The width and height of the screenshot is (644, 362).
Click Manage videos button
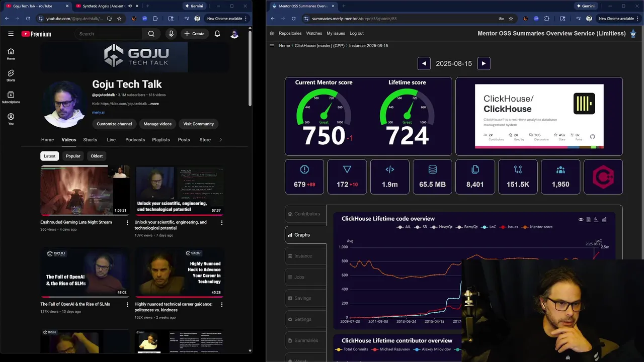157,124
